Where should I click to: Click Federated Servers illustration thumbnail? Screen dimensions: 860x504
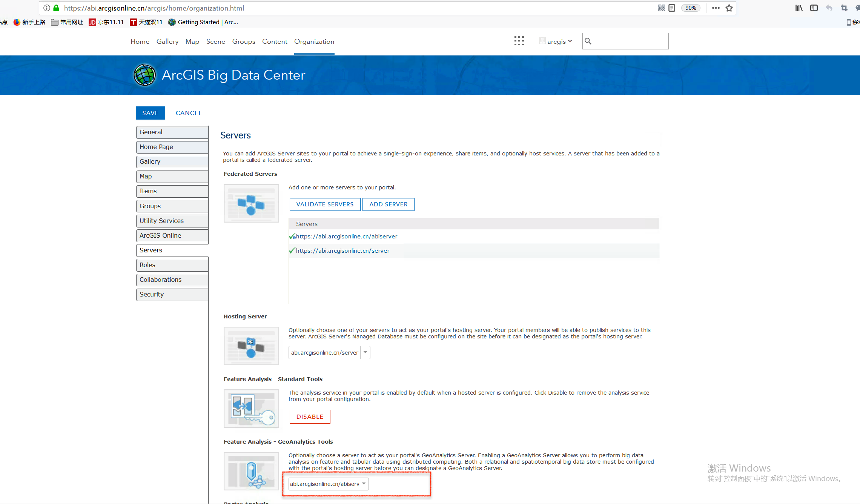click(x=251, y=203)
